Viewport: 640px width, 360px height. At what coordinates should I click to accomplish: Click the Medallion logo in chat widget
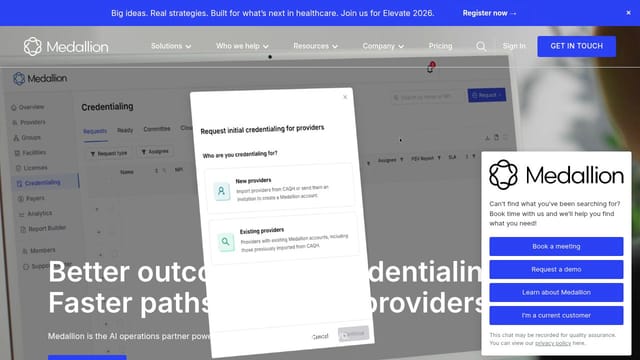[556, 175]
